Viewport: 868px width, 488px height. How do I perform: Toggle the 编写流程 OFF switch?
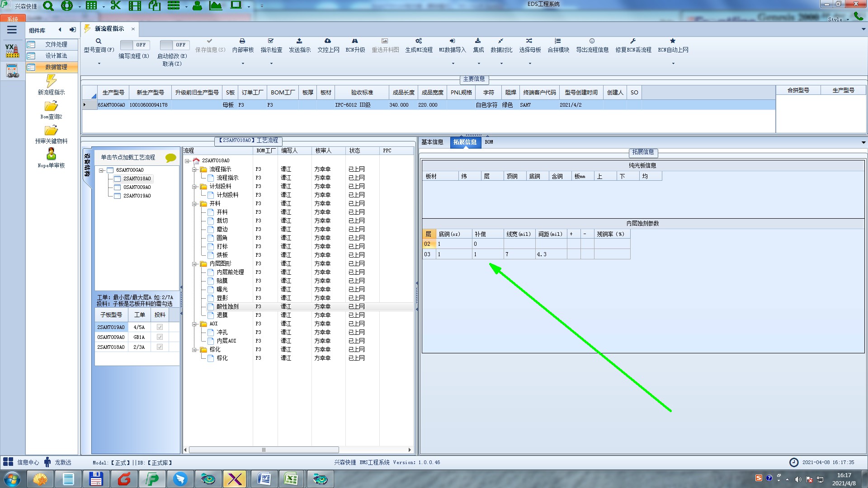(134, 45)
